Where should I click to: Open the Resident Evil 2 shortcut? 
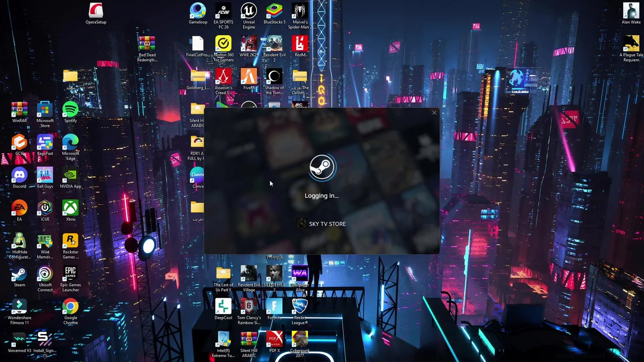pos(274,49)
